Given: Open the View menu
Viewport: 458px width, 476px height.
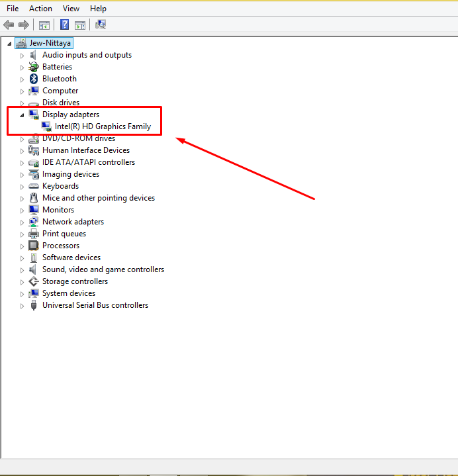Looking at the screenshot, I should click(71, 9).
